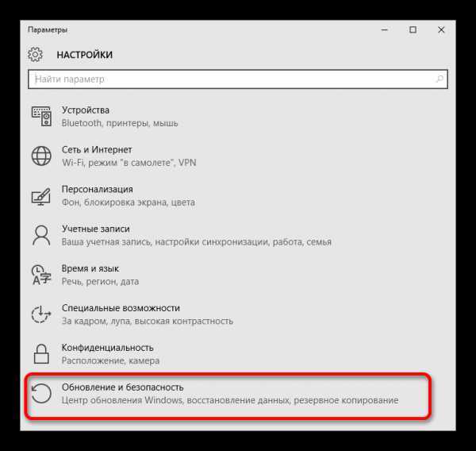Open the Время и язык title

pos(90,268)
